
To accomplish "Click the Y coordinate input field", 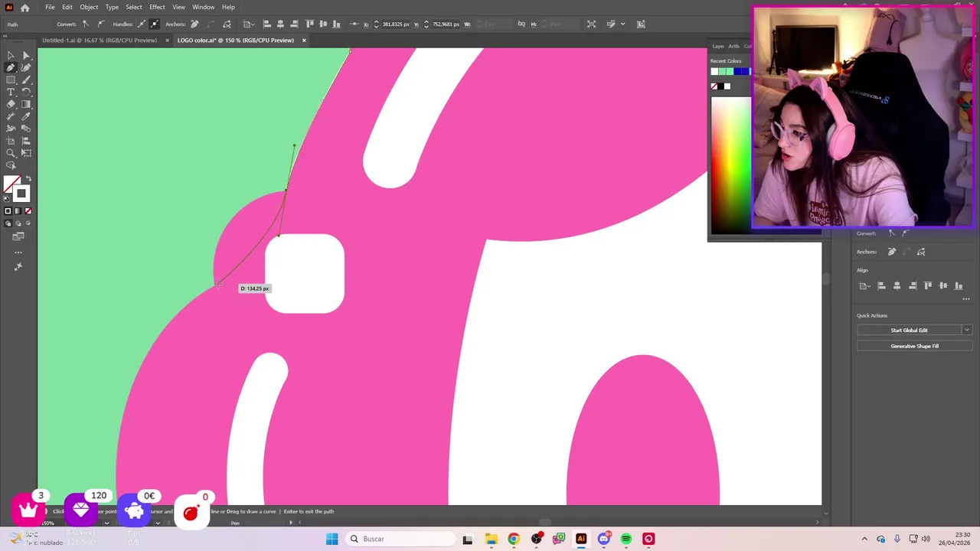I will coord(446,24).
